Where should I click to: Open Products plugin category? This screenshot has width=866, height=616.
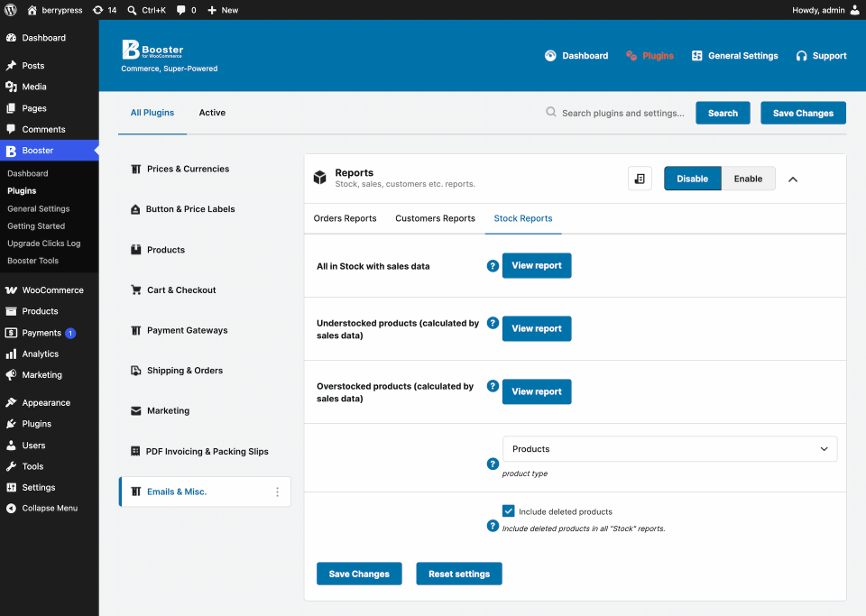[x=205, y=250]
